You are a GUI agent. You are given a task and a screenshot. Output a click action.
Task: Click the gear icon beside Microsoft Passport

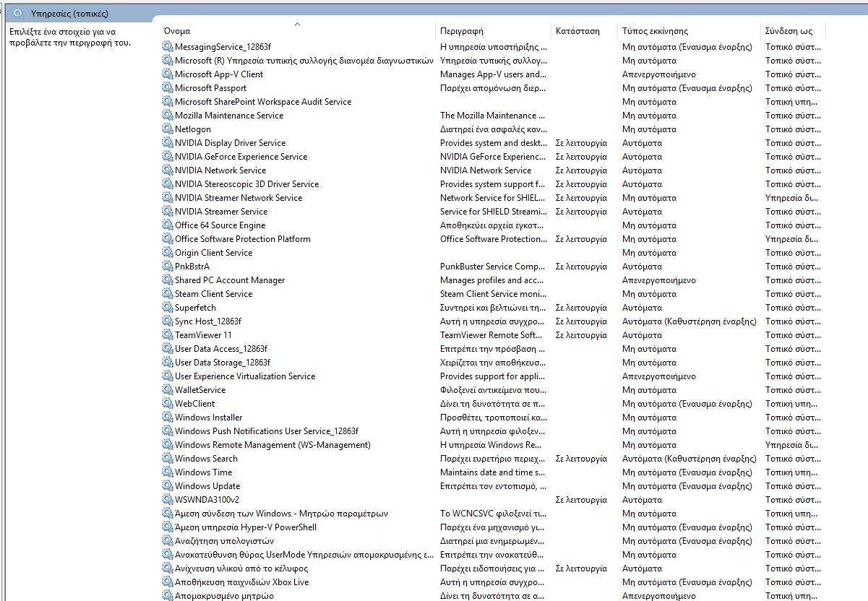(168, 88)
